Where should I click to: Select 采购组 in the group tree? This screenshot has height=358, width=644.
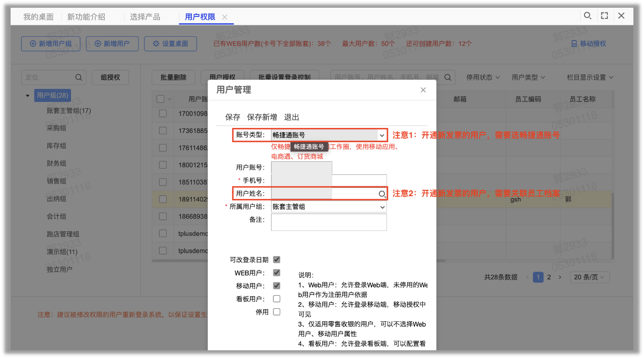click(57, 128)
